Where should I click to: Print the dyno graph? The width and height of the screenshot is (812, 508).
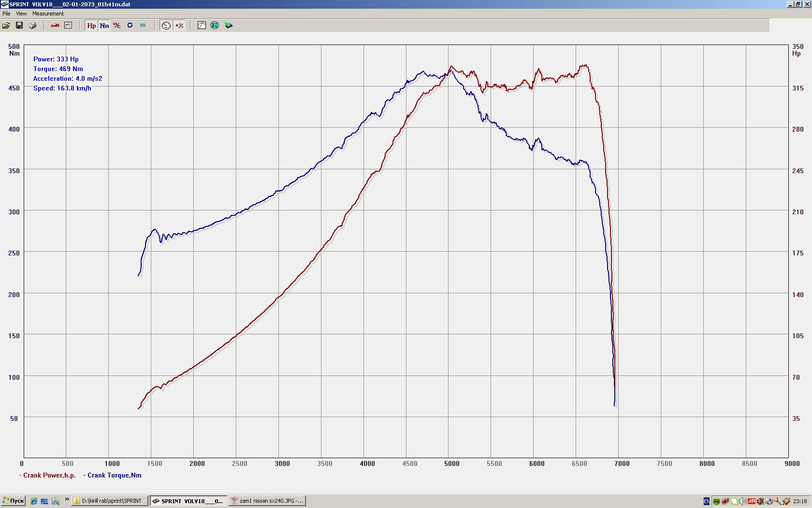click(x=32, y=25)
